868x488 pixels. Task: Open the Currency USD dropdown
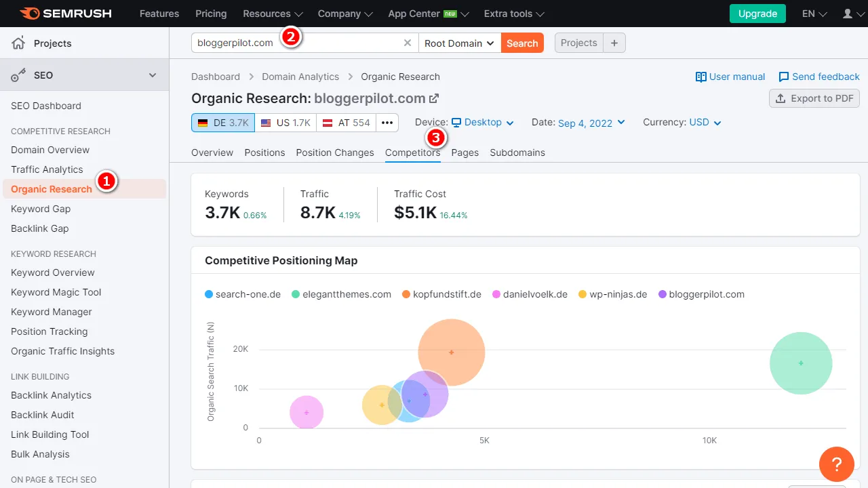pyautogui.click(x=705, y=123)
